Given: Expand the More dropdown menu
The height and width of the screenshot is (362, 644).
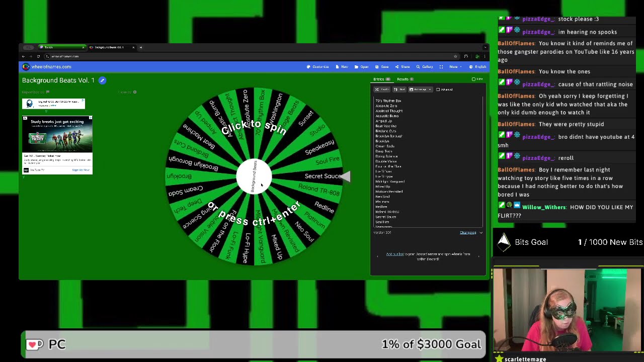Looking at the screenshot, I should click(455, 67).
